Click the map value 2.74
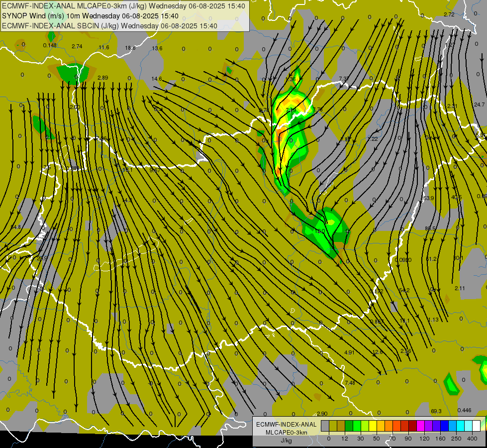 coord(77,46)
